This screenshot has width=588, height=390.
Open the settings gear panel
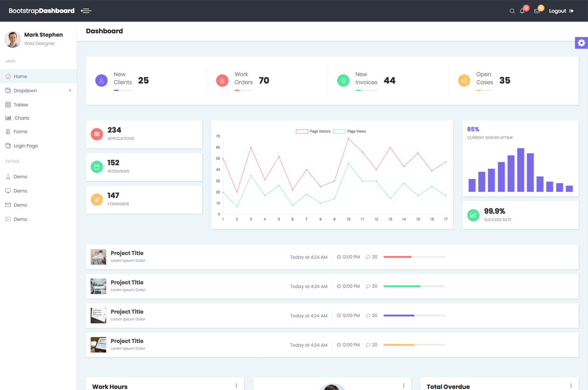(582, 43)
